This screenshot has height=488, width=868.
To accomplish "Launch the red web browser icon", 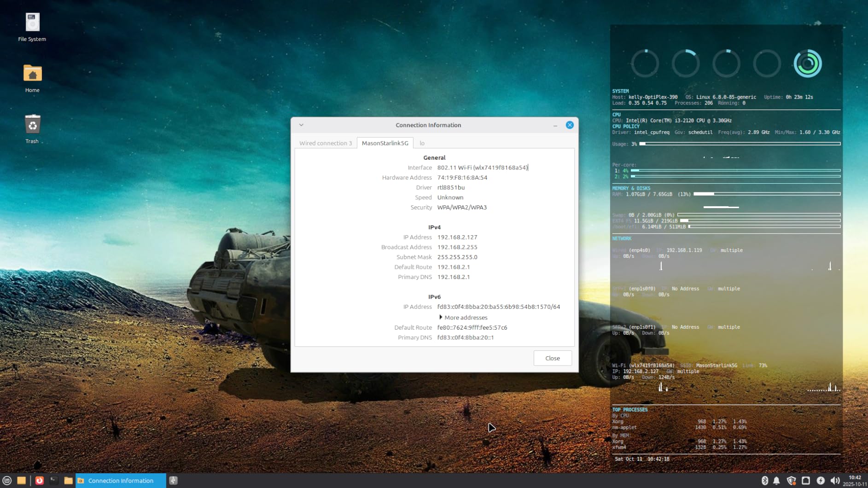I will [40, 481].
